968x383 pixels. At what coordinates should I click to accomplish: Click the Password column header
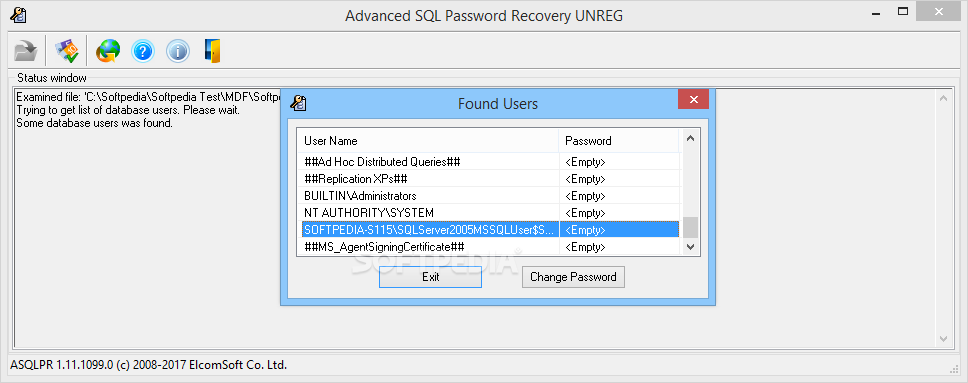pyautogui.click(x=619, y=141)
